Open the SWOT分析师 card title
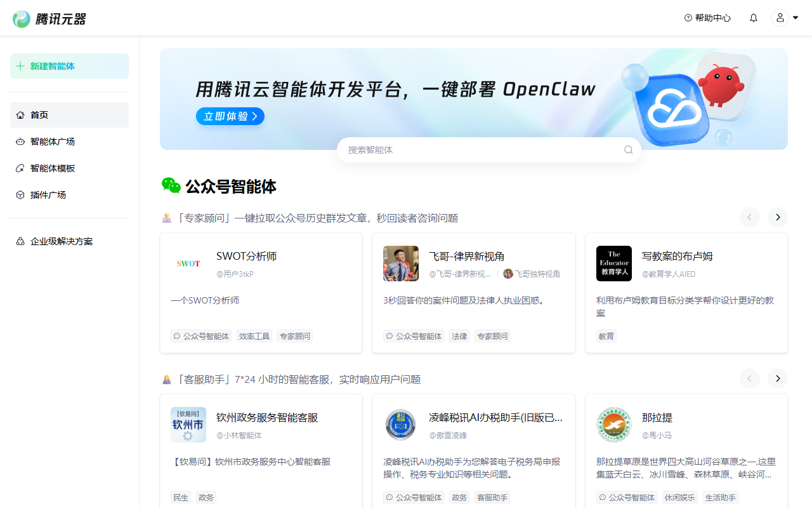This screenshot has width=812, height=508. click(247, 257)
